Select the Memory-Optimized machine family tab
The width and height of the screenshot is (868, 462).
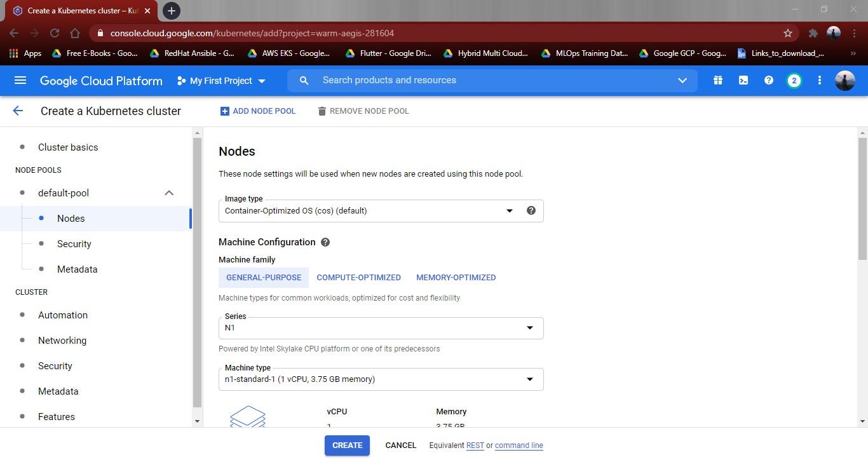click(x=456, y=278)
